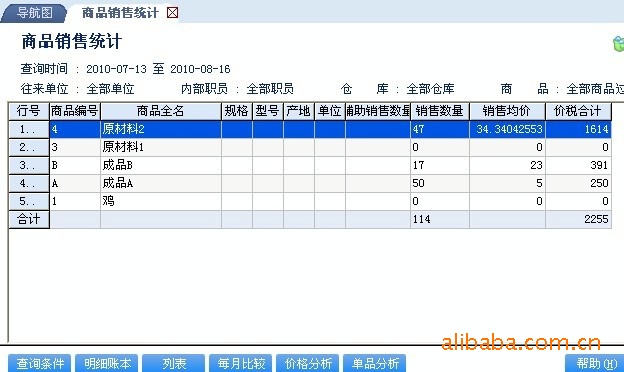Click the 商品编号 column header
Viewport: 624px width, 372px height.
75,111
